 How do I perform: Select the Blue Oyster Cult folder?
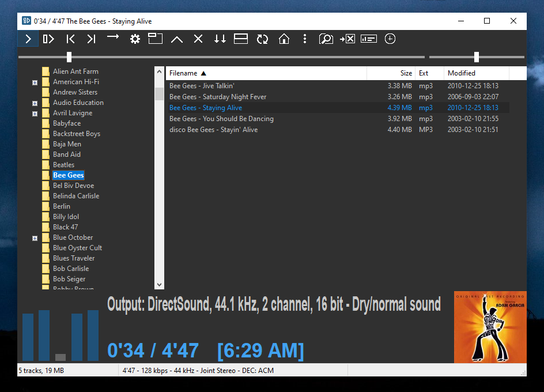click(x=77, y=248)
